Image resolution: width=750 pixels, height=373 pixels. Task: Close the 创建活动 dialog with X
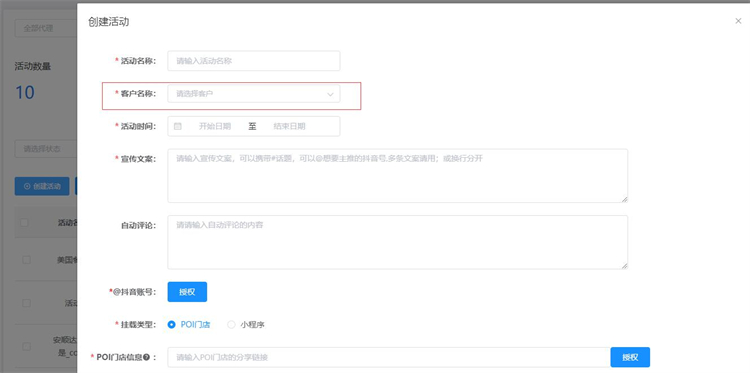pos(738,21)
